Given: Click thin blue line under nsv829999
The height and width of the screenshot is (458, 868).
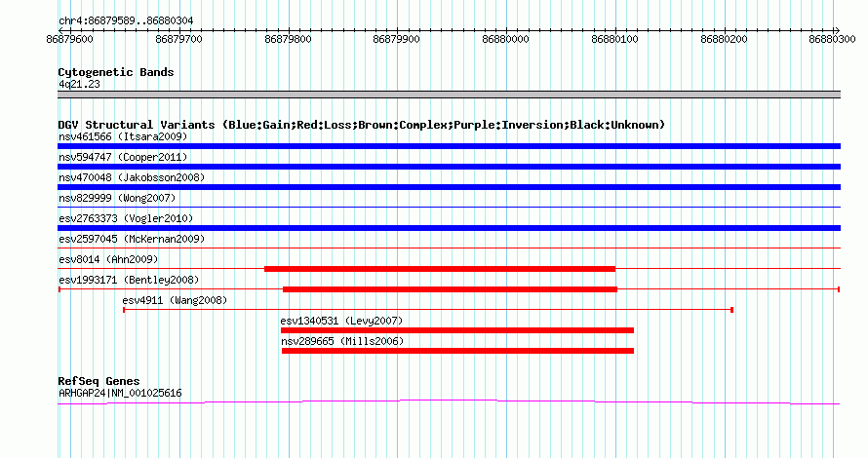Looking at the screenshot, I should [x=449, y=208].
